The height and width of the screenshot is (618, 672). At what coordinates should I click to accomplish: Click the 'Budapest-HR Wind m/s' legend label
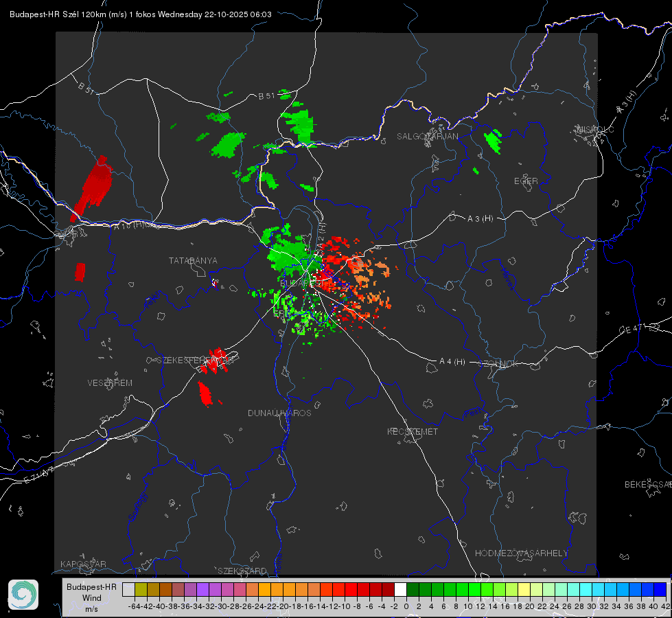91,597
